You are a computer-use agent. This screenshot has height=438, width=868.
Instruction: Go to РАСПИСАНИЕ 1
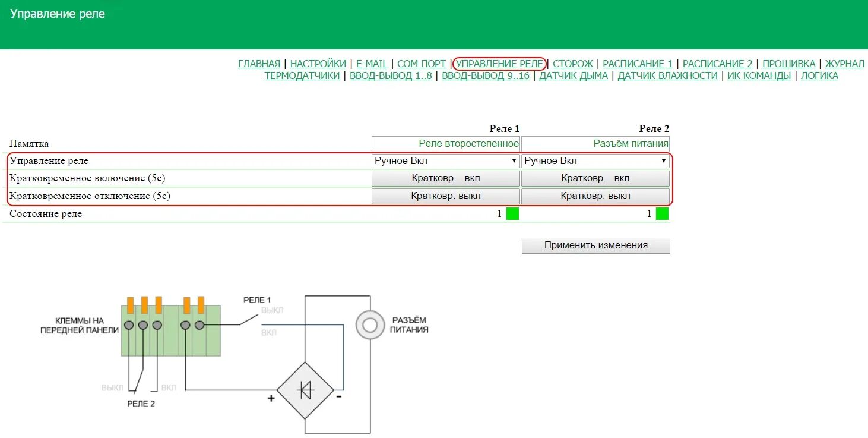click(x=638, y=64)
